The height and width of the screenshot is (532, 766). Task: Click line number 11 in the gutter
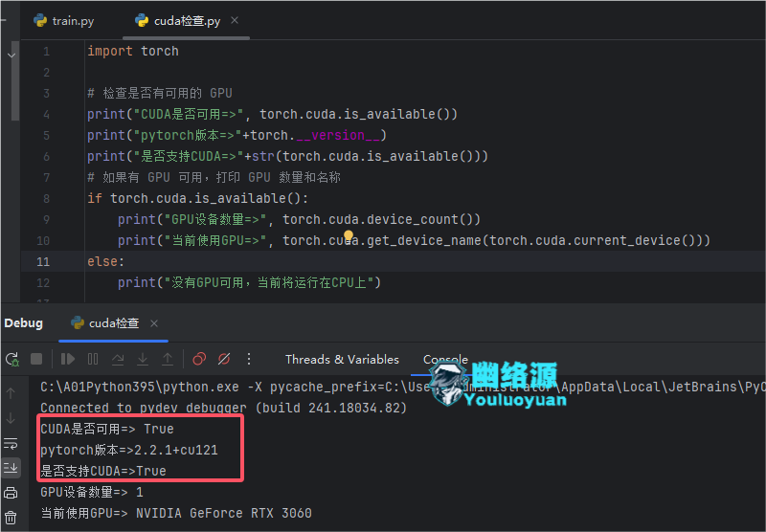(x=43, y=261)
